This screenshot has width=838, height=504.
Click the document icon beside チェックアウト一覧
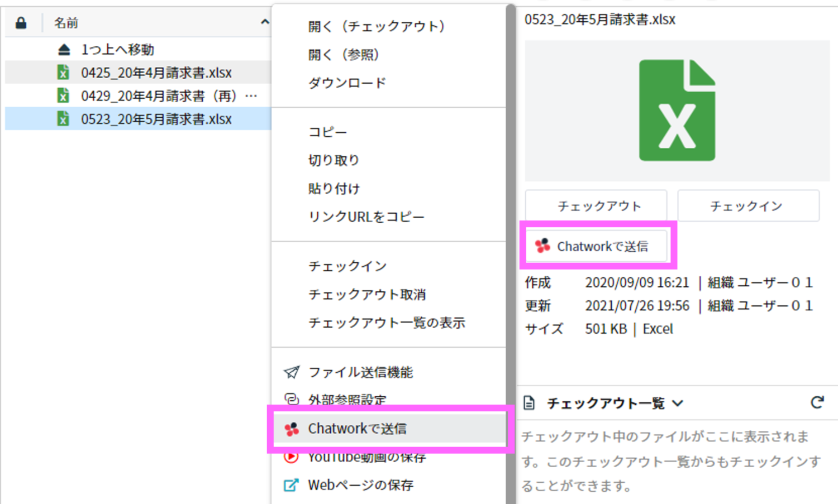click(529, 402)
